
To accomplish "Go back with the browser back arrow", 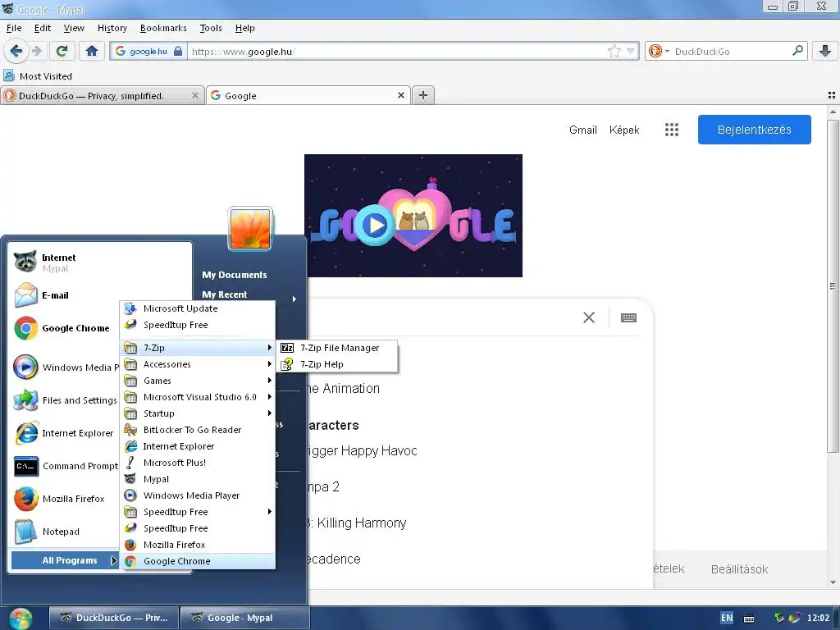I will (x=16, y=51).
